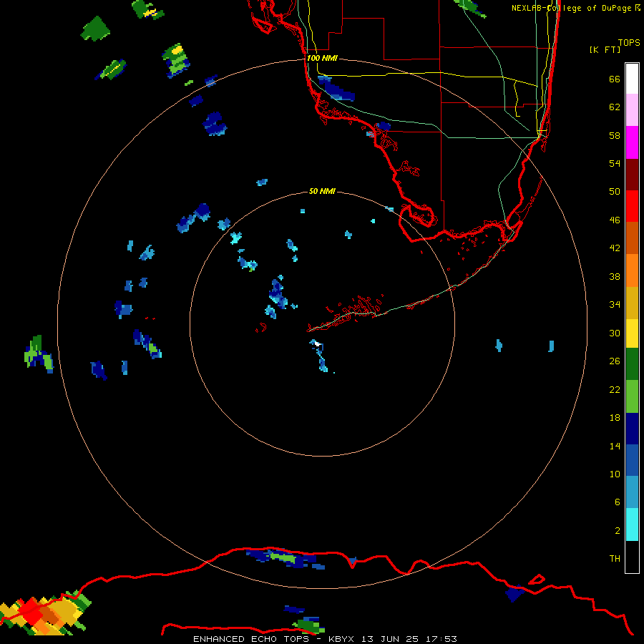Click the legend value "38"
Screen dimensions: 644x644
615,276
